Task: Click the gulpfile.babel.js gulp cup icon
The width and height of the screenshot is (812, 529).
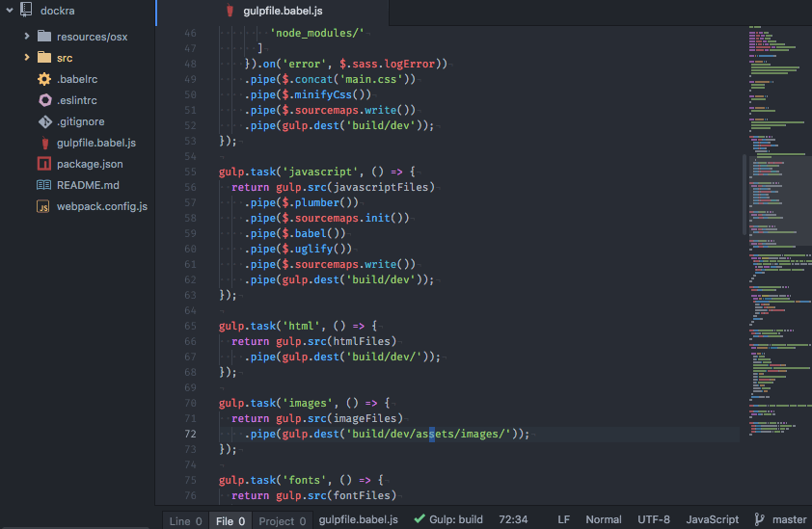Action: pos(44,143)
